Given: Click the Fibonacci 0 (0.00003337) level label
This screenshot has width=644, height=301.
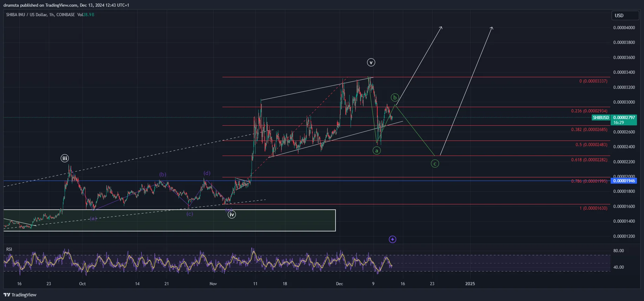Looking at the screenshot, I should [x=593, y=81].
